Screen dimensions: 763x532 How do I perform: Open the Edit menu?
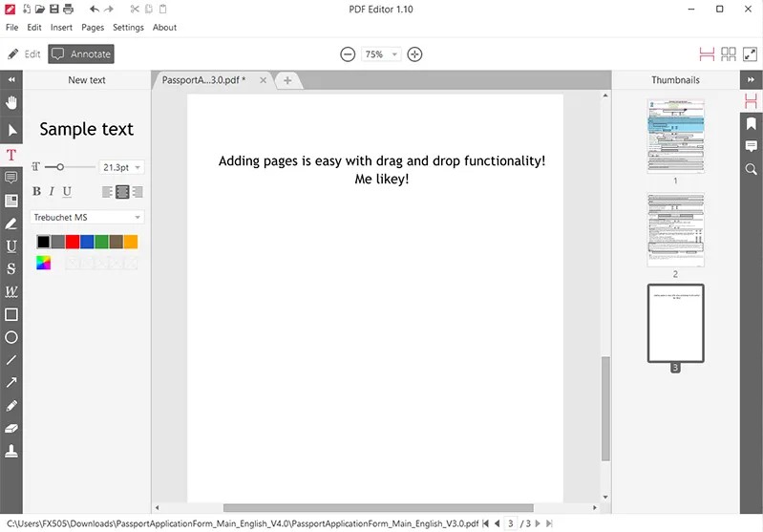[34, 28]
